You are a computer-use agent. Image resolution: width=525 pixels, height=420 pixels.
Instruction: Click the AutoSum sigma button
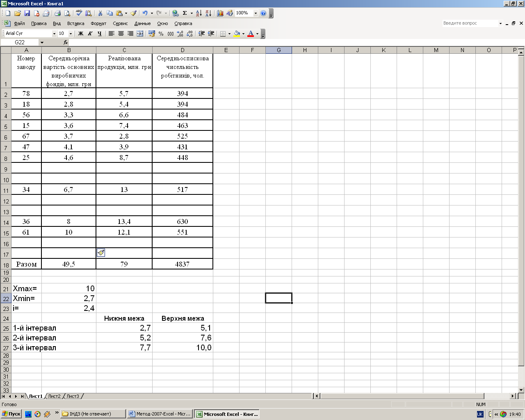185,13
